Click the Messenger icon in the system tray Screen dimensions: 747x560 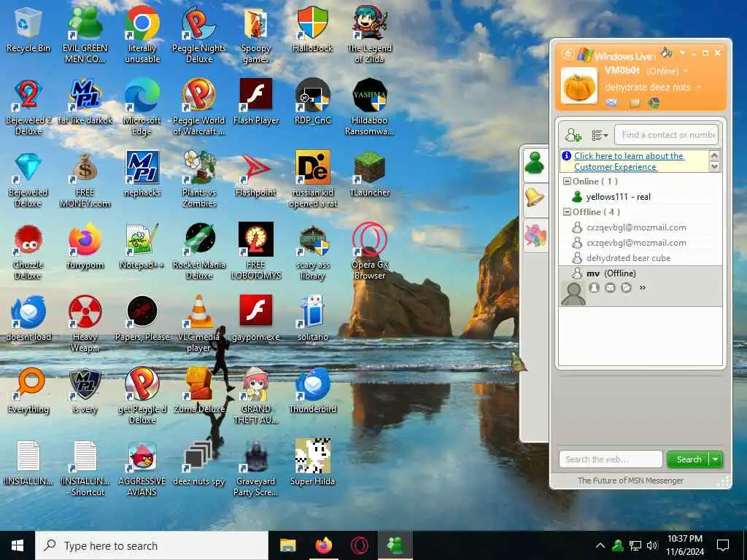click(x=618, y=545)
